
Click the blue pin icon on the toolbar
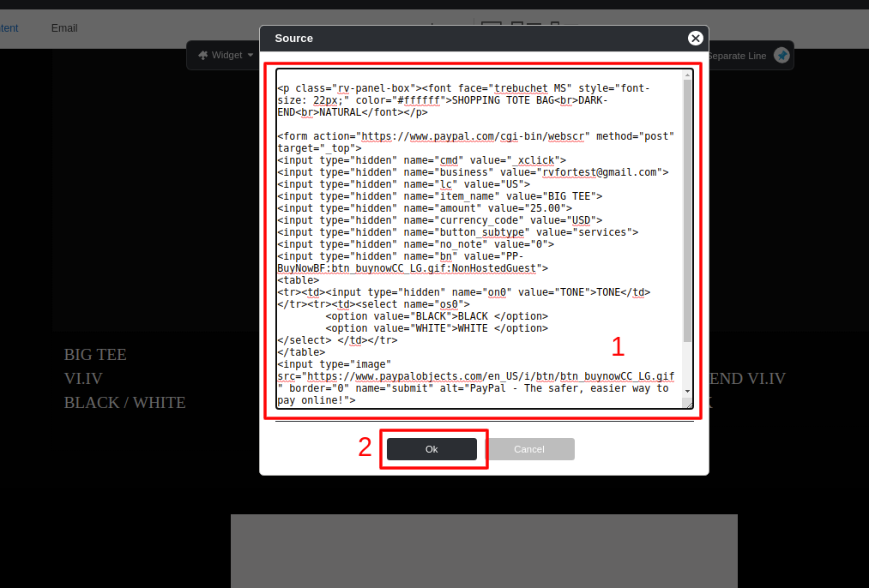pyautogui.click(x=782, y=56)
